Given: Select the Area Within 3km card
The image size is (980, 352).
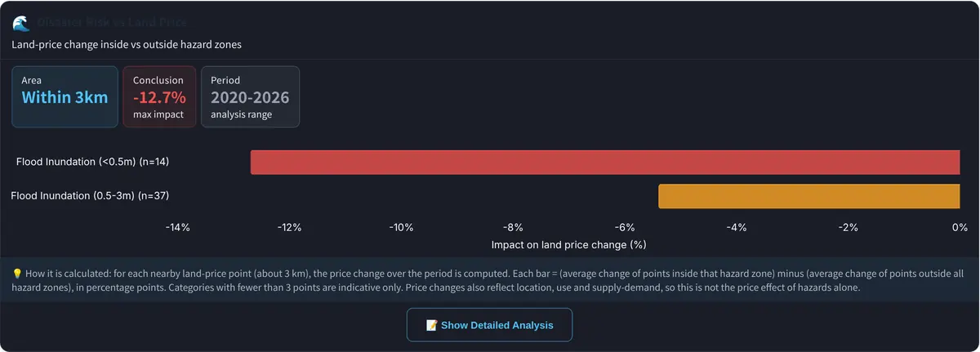Looking at the screenshot, I should tap(65, 96).
